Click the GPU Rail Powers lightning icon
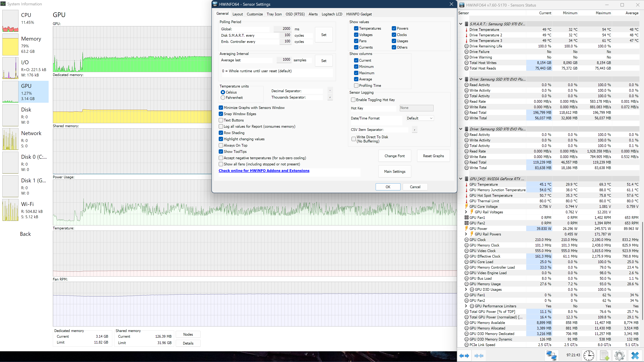 (x=472, y=234)
